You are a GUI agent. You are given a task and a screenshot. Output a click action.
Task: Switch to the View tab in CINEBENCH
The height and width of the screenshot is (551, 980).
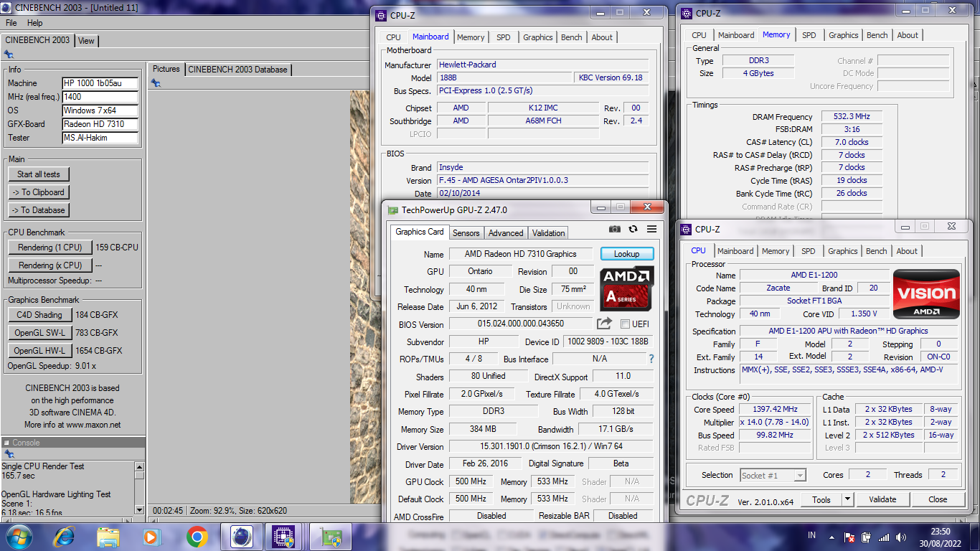pos(86,41)
